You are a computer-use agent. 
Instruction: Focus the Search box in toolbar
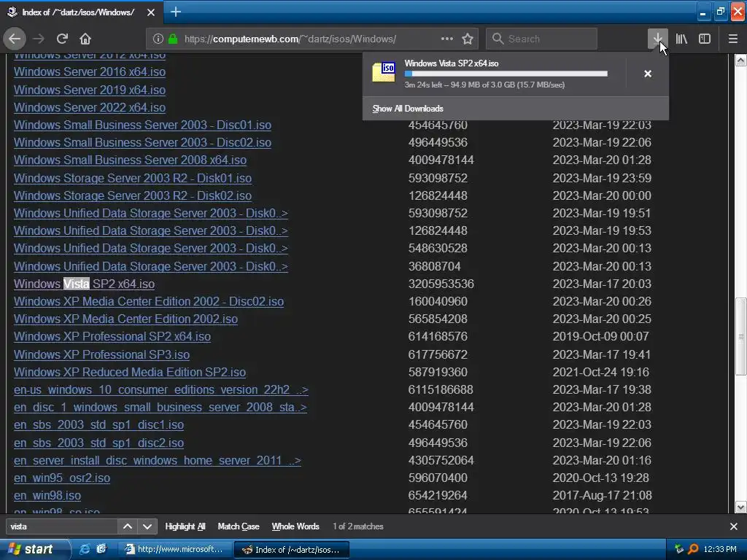(x=541, y=39)
